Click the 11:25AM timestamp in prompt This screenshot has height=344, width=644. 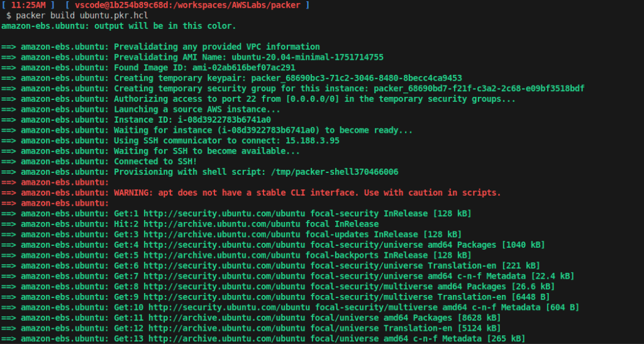pos(29,5)
